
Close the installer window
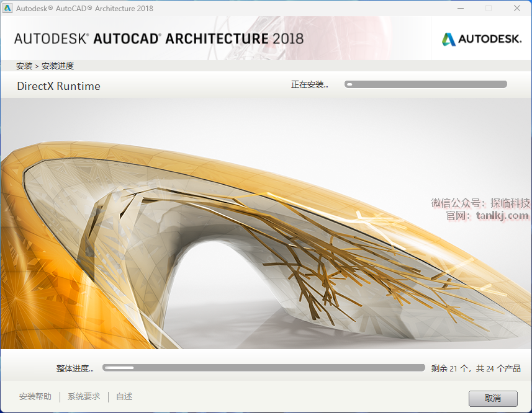click(x=516, y=8)
